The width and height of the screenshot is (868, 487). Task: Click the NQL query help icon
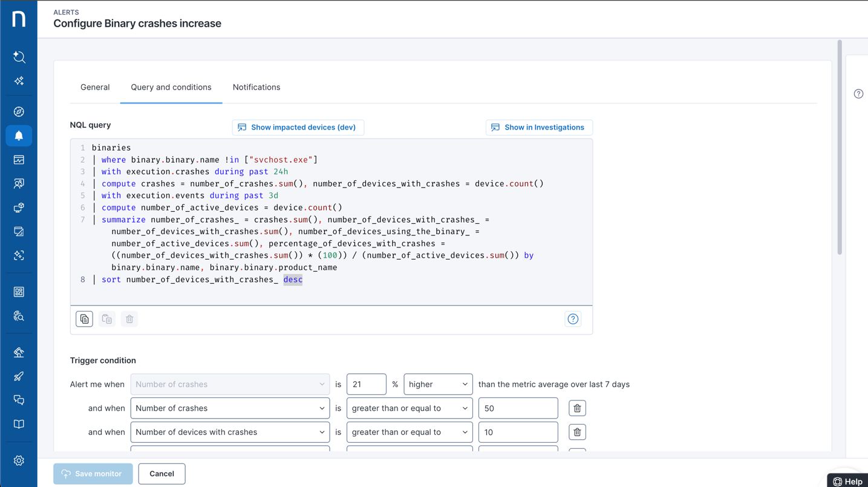(x=573, y=319)
